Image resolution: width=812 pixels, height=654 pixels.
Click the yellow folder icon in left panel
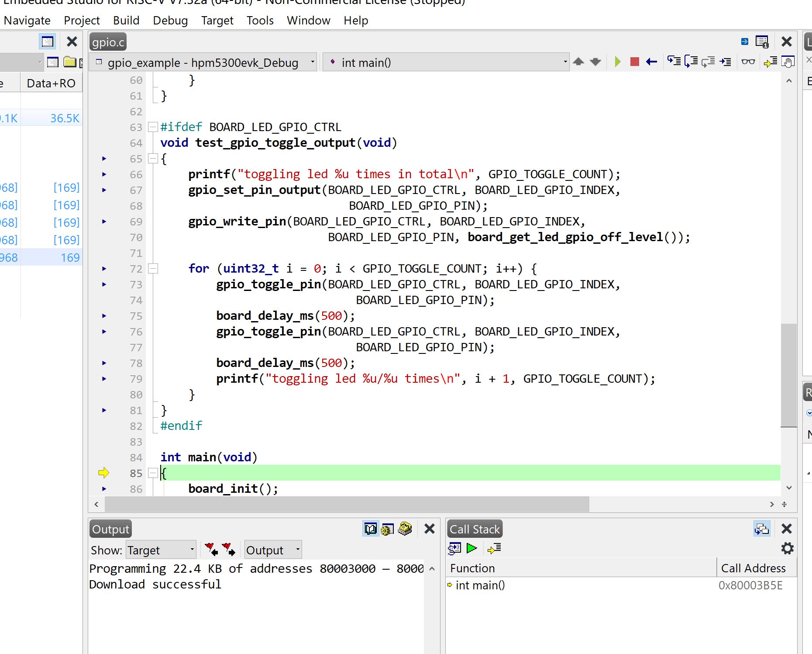point(69,62)
